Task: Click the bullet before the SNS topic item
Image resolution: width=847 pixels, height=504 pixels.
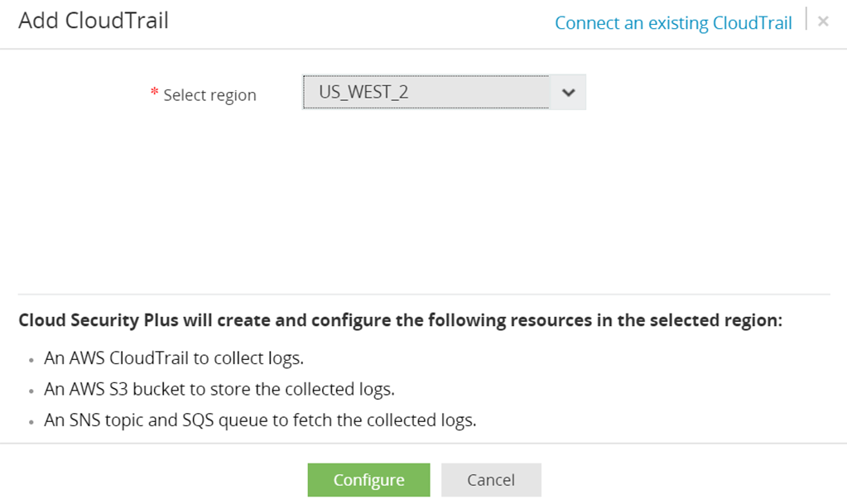Action: click(31, 421)
